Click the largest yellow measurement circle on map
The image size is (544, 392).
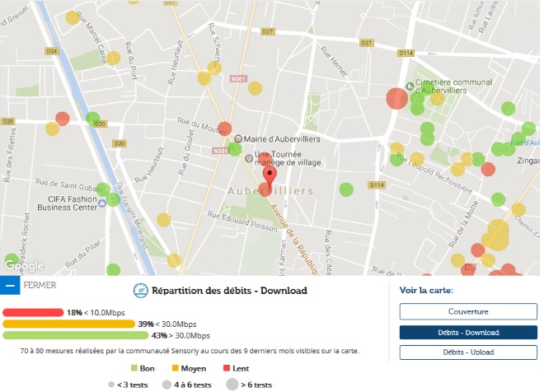point(496,235)
